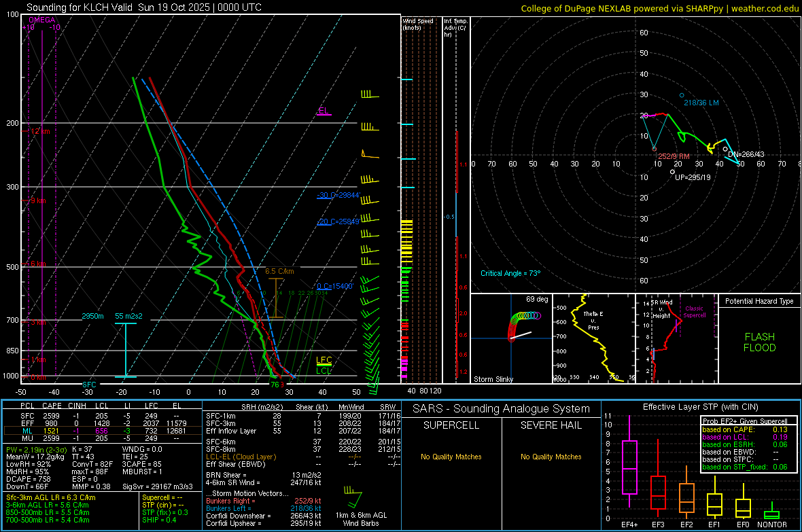Viewport: 802px width, 532px height.
Task: Click the 'Potential Hazard Type' header
Action: [x=759, y=301]
